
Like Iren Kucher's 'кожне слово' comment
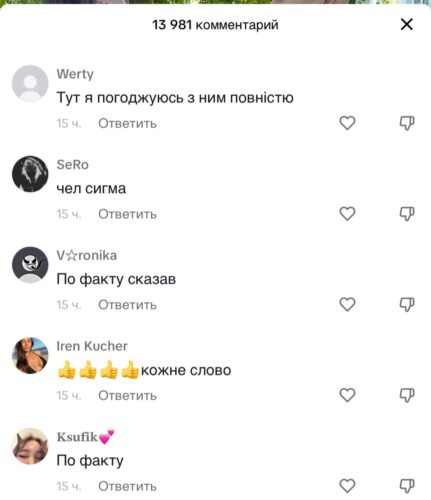point(347,395)
